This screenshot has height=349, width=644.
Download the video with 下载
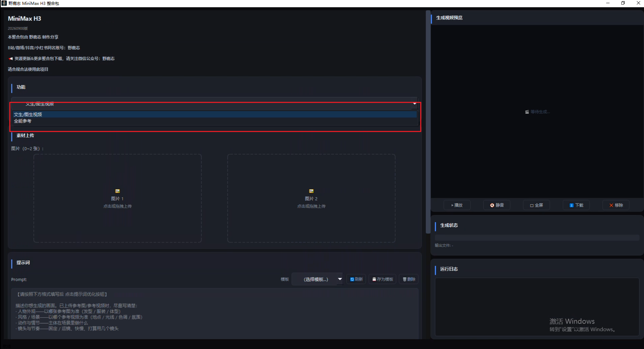click(x=576, y=205)
